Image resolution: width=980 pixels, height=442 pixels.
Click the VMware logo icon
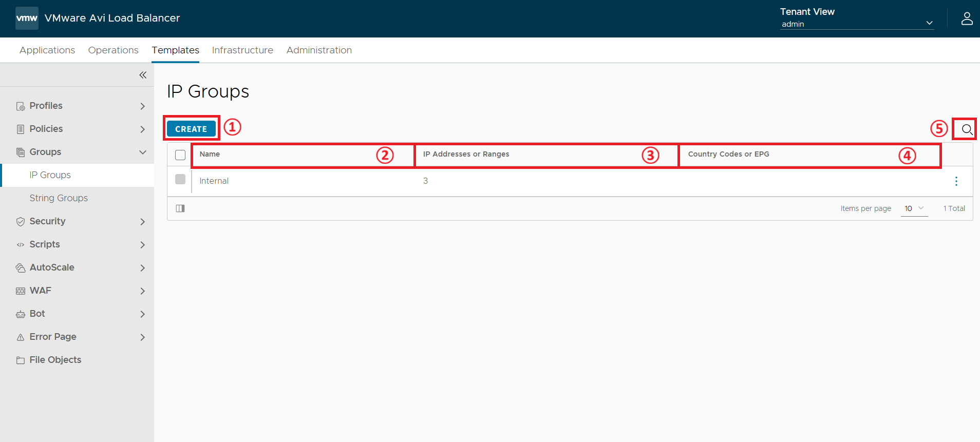click(27, 18)
